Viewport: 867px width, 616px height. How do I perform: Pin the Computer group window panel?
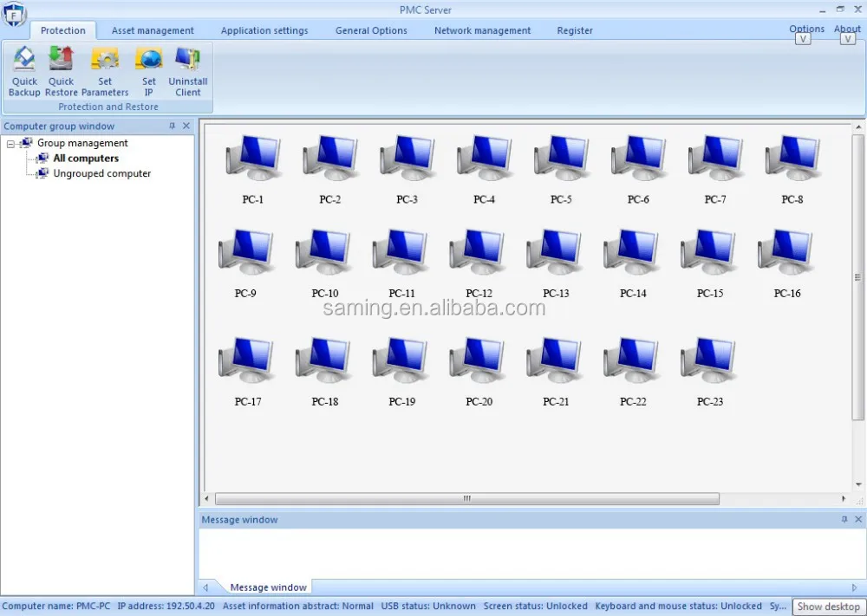(x=172, y=126)
